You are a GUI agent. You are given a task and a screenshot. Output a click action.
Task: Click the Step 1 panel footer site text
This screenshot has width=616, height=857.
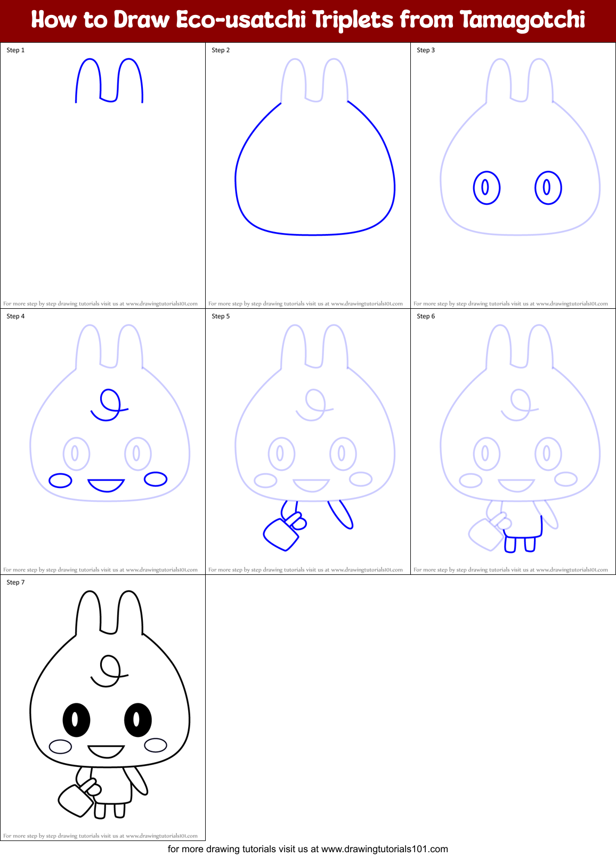[x=100, y=303]
